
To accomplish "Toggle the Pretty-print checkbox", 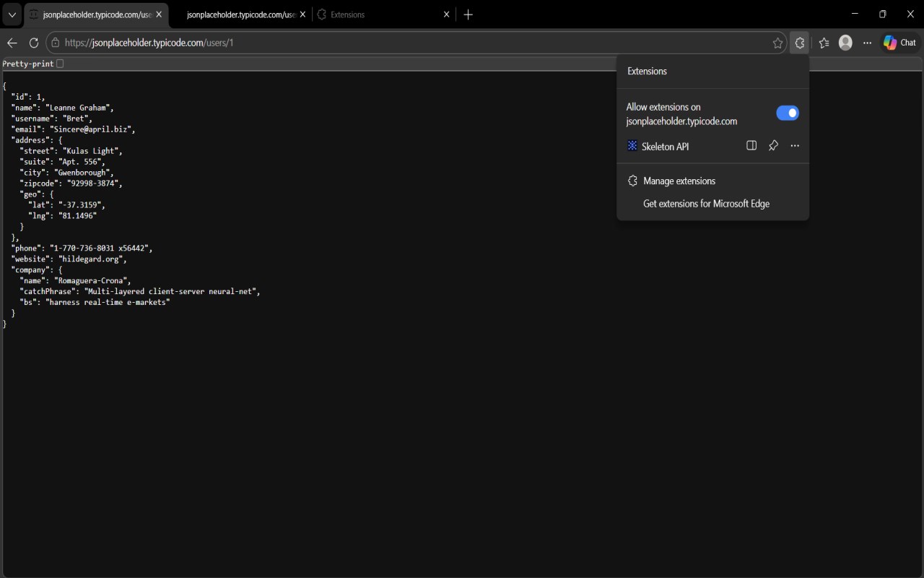I will [60, 64].
